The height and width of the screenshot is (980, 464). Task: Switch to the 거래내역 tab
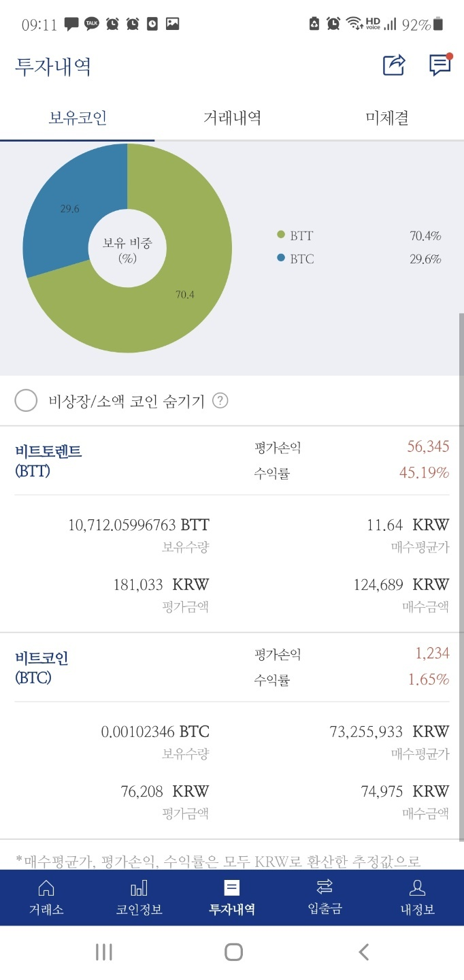click(232, 116)
